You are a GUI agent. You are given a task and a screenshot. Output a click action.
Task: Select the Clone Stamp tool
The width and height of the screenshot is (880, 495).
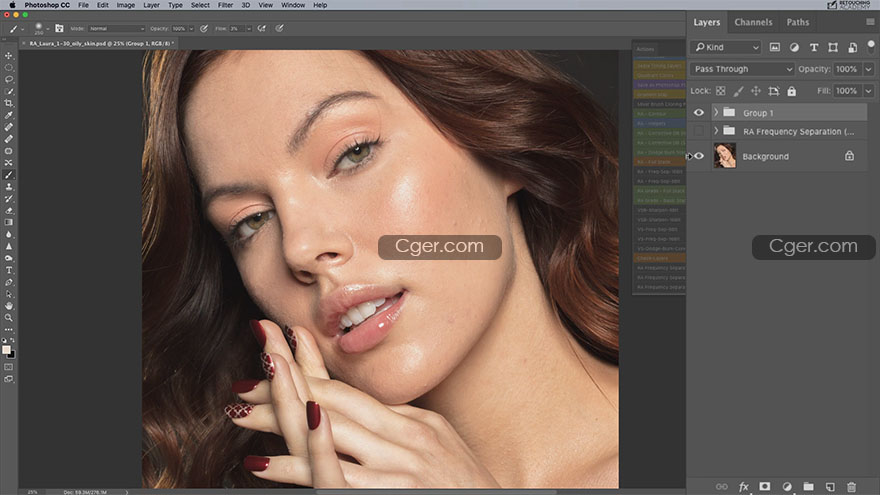tap(8, 187)
